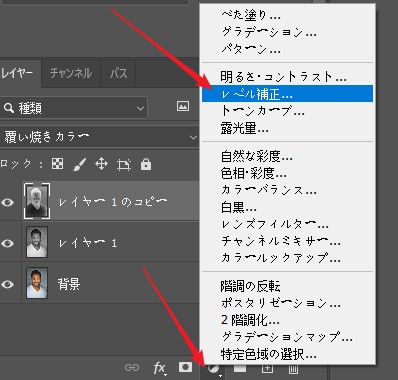This screenshot has height=380, width=398.
Task: Toggle pixel layer filter icon
Action: tap(183, 106)
